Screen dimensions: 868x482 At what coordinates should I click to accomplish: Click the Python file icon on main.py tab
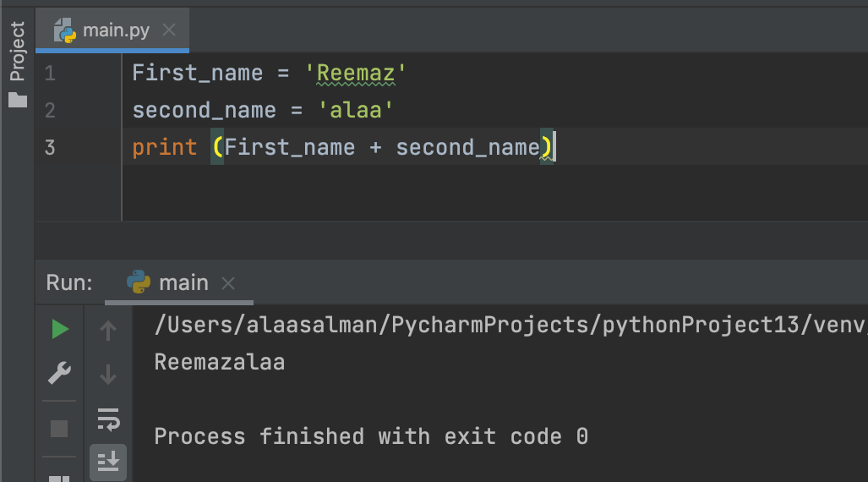[65, 30]
